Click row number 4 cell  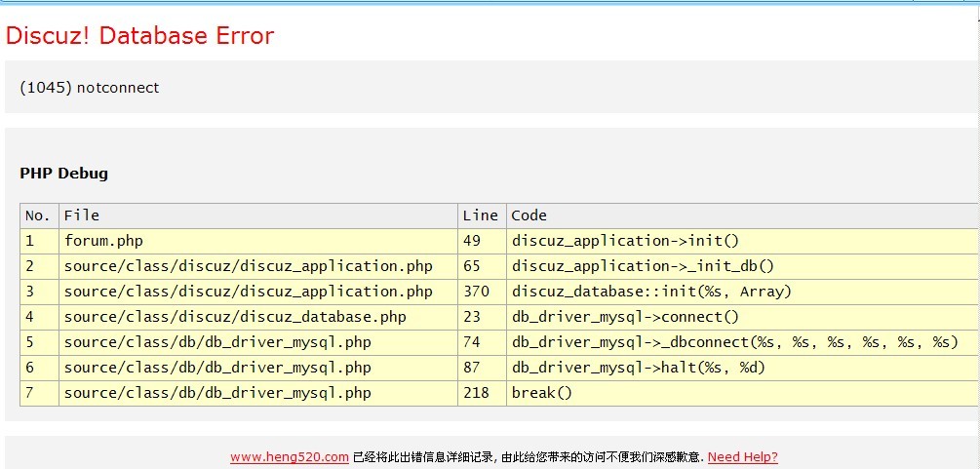point(39,317)
